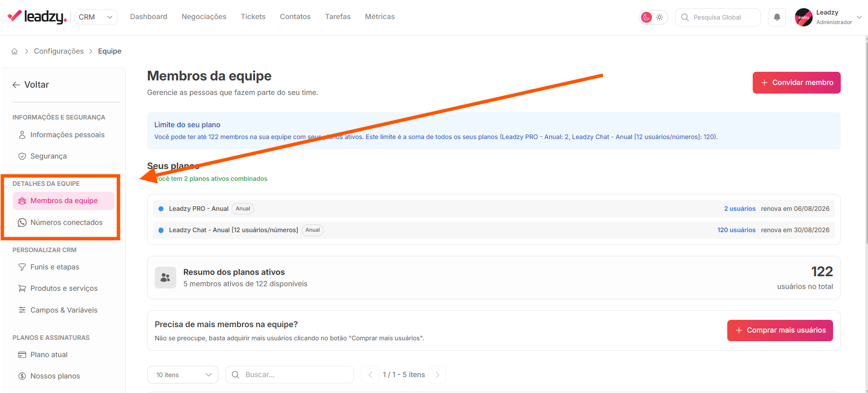Click the Informações pessoais person icon
The width and height of the screenshot is (868, 393).
point(22,135)
